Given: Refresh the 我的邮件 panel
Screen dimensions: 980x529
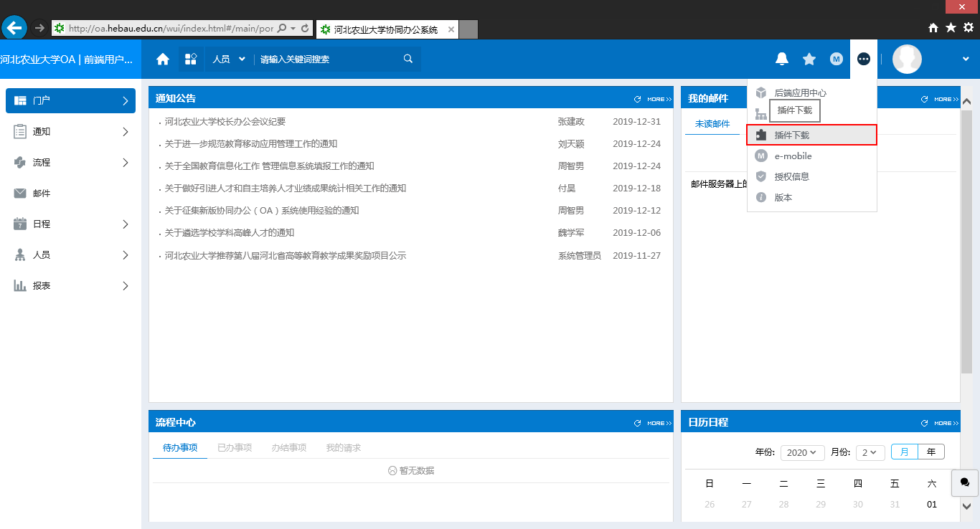Looking at the screenshot, I should (924, 99).
